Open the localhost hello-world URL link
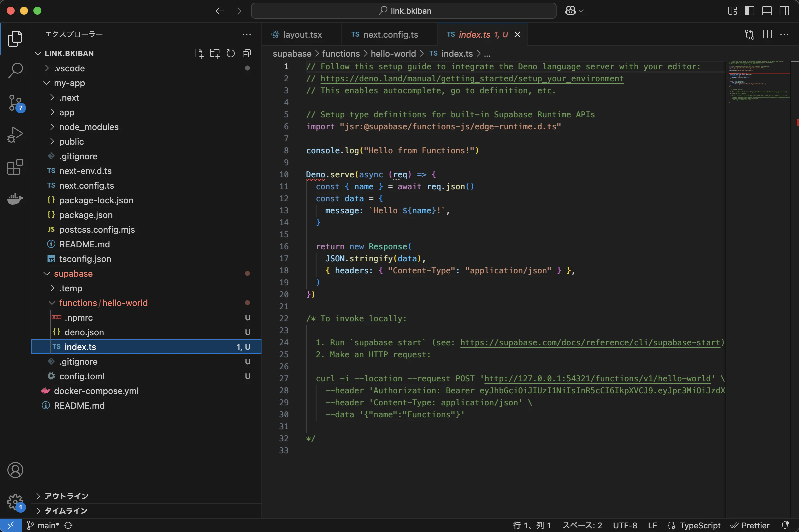This screenshot has height=532, width=799. 597,378
